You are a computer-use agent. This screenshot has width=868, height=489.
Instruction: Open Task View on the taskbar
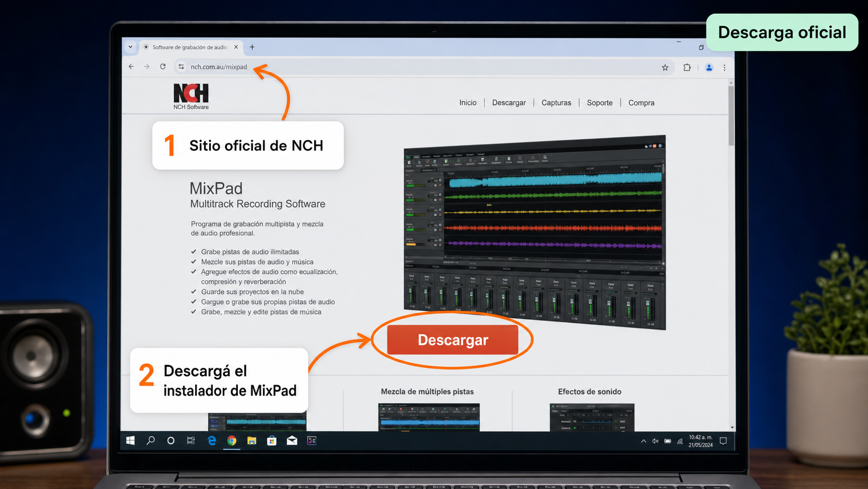pyautogui.click(x=191, y=441)
